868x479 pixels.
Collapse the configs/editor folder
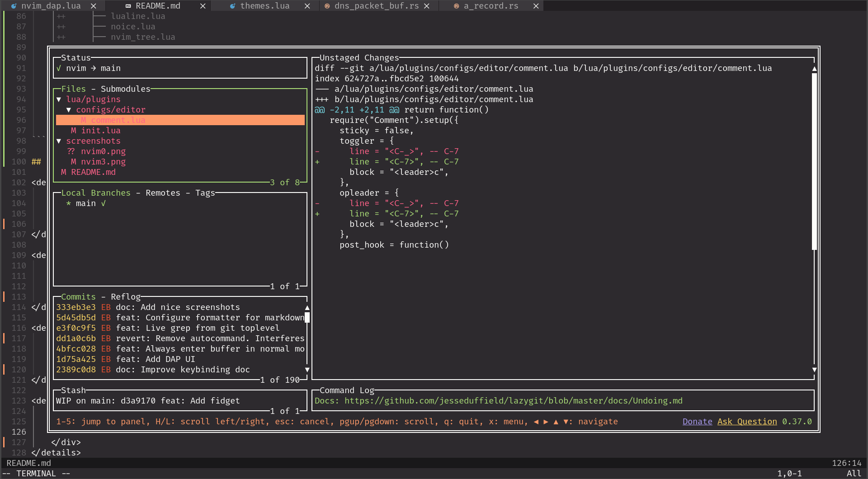tap(69, 110)
